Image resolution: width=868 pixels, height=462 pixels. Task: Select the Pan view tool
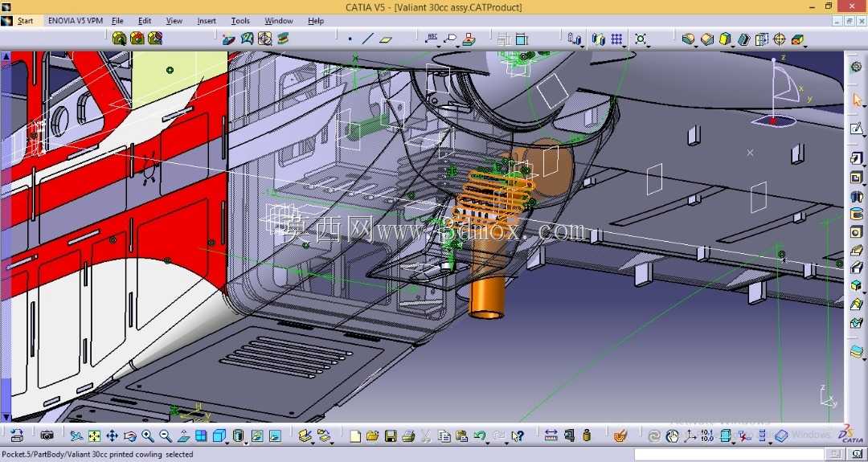coord(112,436)
